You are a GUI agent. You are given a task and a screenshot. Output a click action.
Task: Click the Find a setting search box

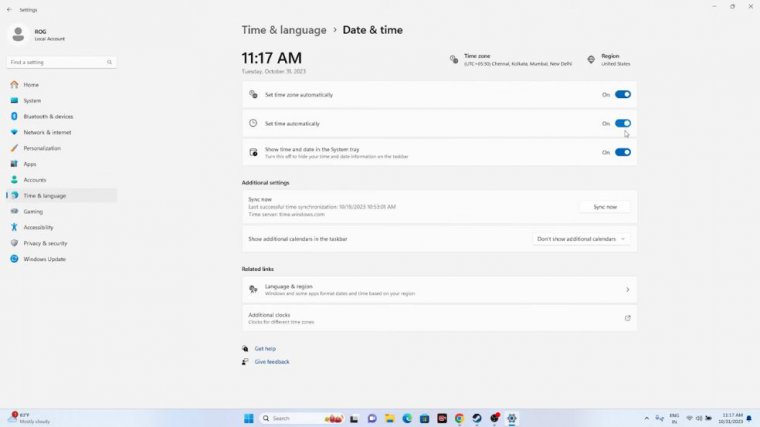click(x=62, y=62)
